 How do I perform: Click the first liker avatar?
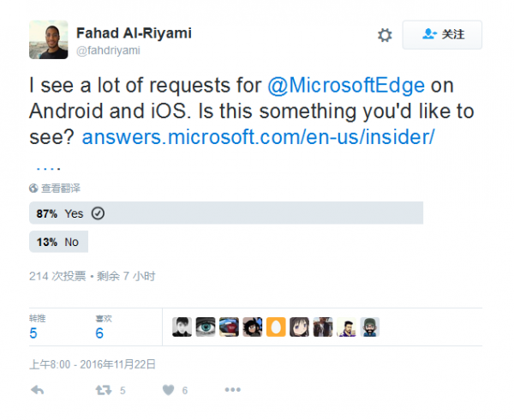click(x=182, y=327)
